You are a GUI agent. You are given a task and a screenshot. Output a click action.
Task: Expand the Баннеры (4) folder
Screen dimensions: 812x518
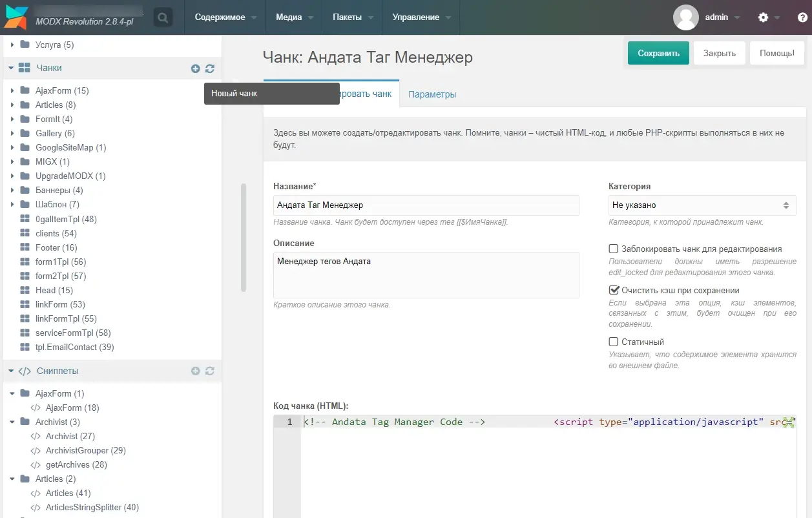(x=12, y=190)
